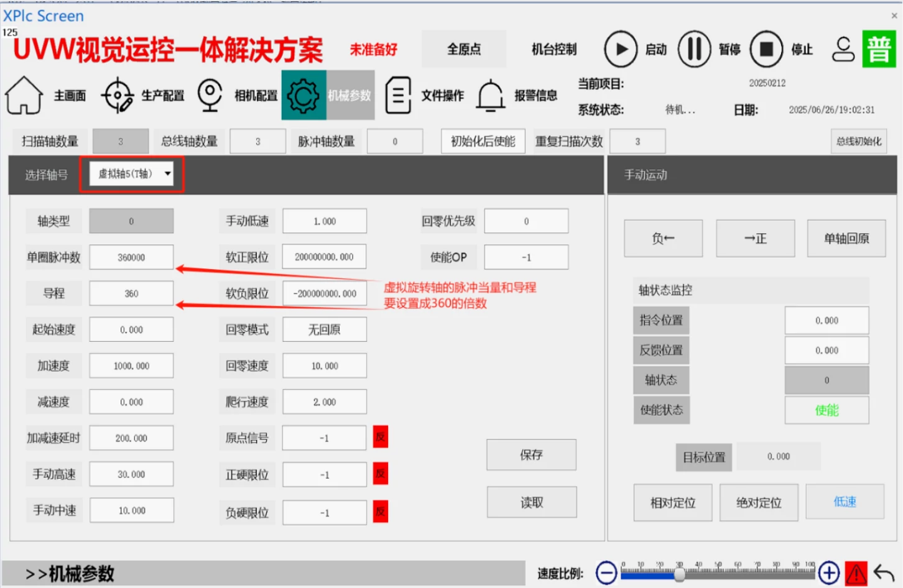
Task: Click the 单轴回原 button
Action: [846, 238]
